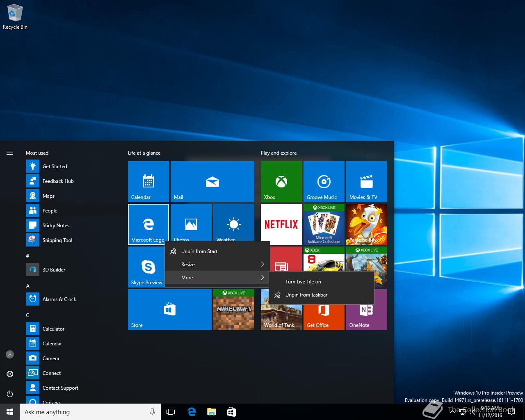Click the Play and explore group header
Image resolution: width=525 pixels, height=420 pixels.
(x=279, y=153)
